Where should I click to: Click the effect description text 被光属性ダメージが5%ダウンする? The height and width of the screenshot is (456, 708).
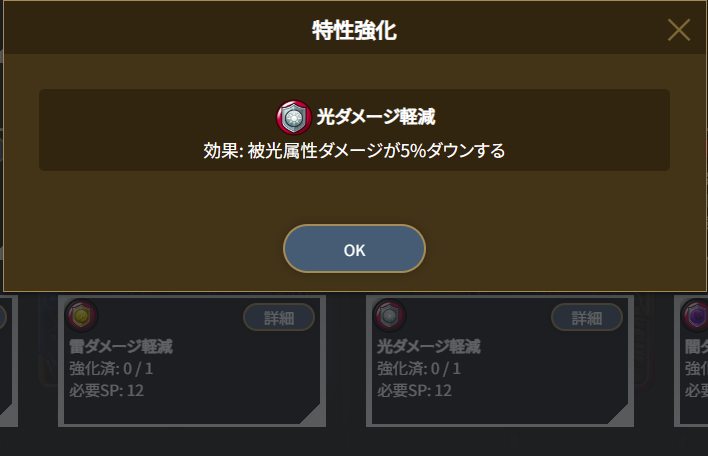tap(376, 151)
